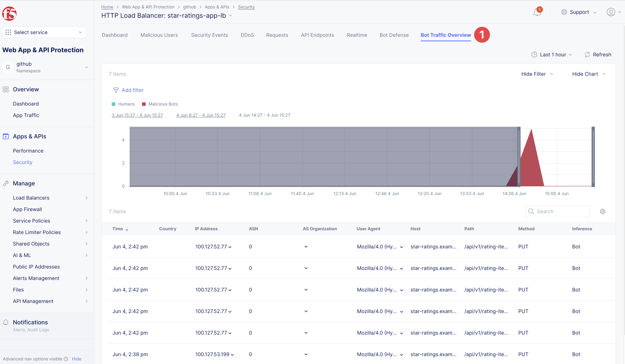Click the help icon beside Advanced nav options

click(x=66, y=359)
